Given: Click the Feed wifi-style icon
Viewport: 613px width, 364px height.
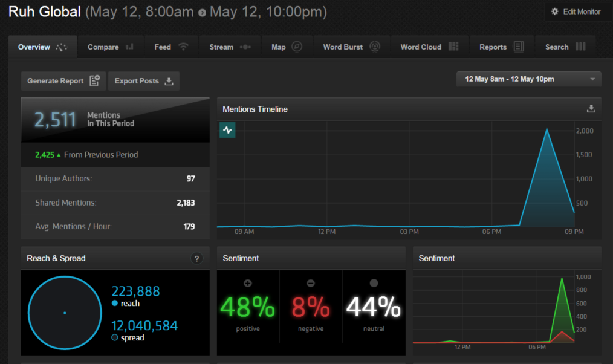Looking at the screenshot, I should 183,47.
